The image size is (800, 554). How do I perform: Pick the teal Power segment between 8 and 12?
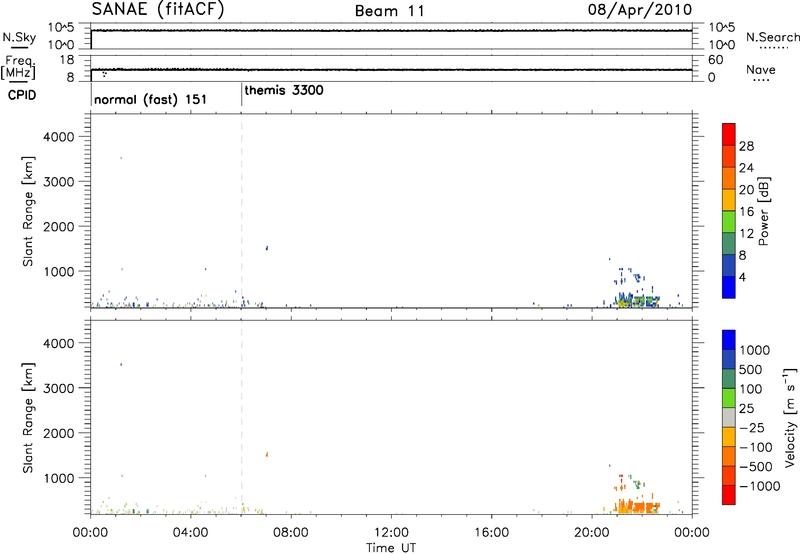pos(729,243)
